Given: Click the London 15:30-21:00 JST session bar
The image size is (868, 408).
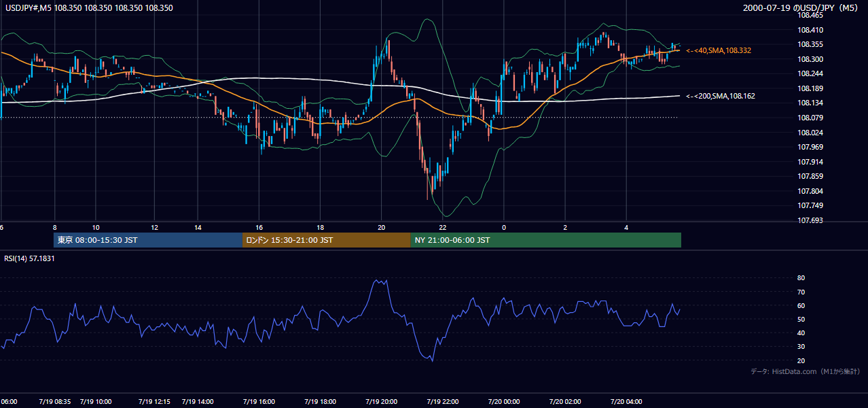Looking at the screenshot, I should [x=326, y=240].
